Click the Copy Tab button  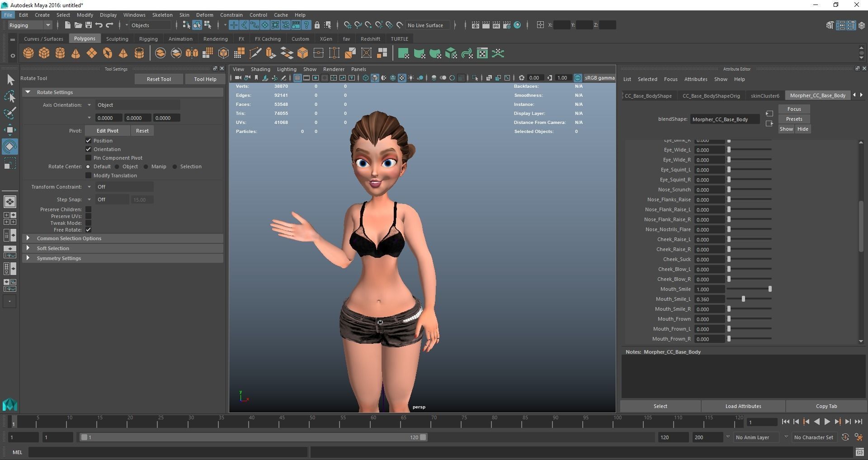(826, 406)
